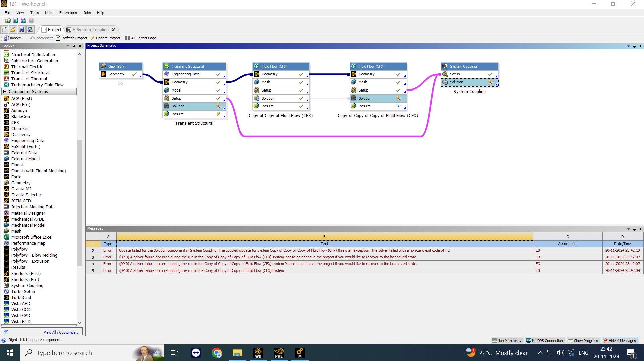Open the Extensions menu
The height and width of the screenshot is (361, 644).
68,13
